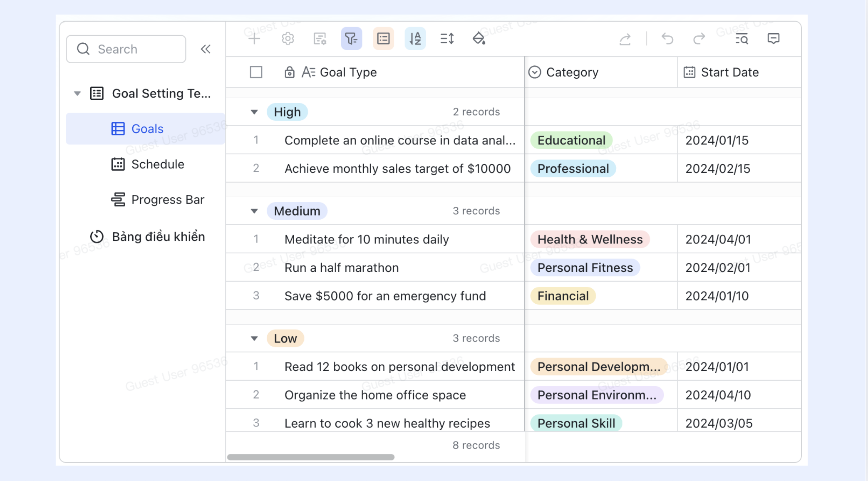Click the Financial category tag
868x481 pixels.
click(x=563, y=296)
